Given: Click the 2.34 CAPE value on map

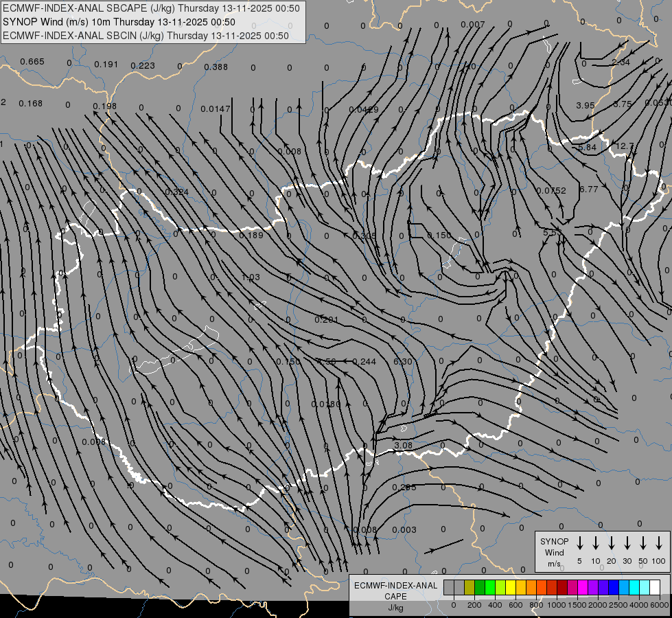Looking at the screenshot, I should point(621,62).
